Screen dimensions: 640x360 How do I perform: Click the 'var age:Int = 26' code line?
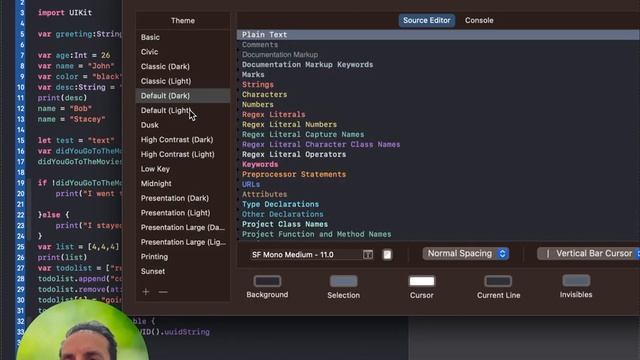[x=74, y=55]
